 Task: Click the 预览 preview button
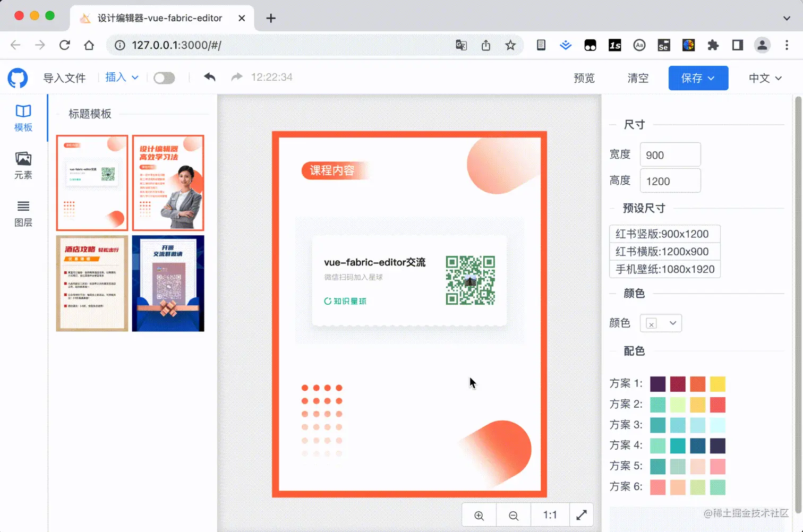tap(584, 78)
